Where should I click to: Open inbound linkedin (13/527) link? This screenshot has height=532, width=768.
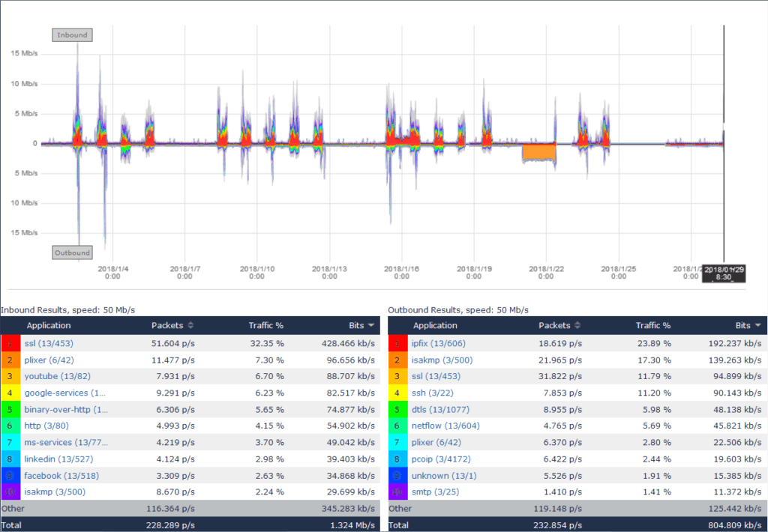tap(58, 459)
